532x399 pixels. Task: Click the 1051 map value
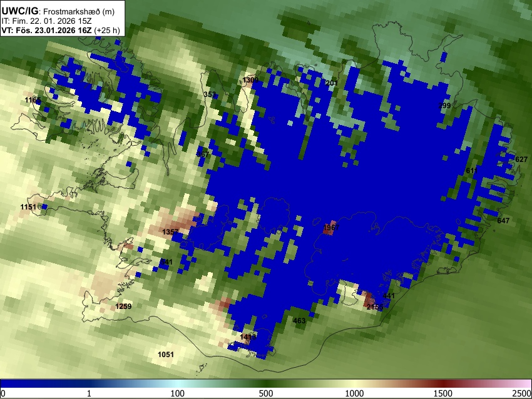click(x=166, y=355)
